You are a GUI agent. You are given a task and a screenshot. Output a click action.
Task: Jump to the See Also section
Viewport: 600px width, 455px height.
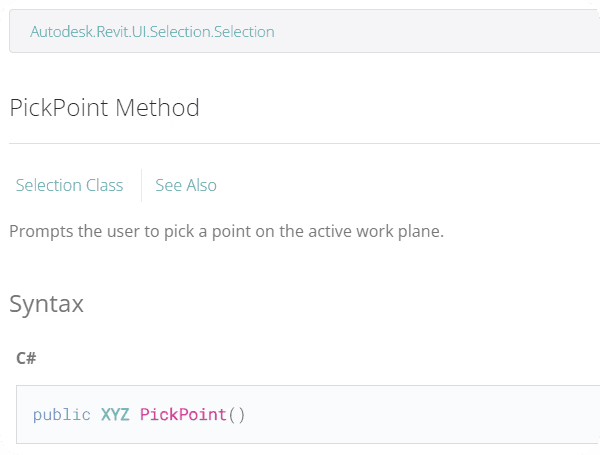click(x=186, y=185)
